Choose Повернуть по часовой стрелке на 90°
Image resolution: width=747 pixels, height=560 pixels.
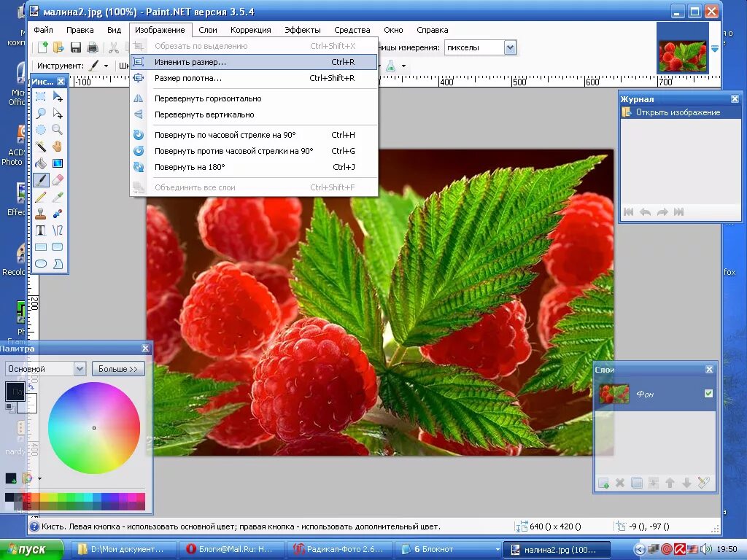click(254, 135)
